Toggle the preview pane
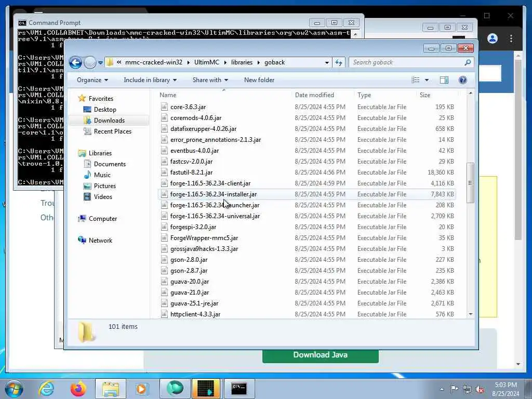The height and width of the screenshot is (399, 532). pos(444,80)
